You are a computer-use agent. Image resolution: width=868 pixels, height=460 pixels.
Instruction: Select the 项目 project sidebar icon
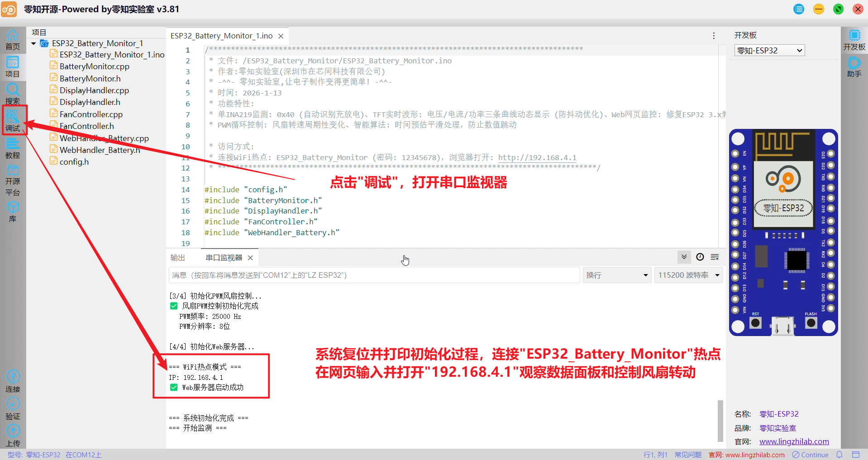tap(13, 66)
